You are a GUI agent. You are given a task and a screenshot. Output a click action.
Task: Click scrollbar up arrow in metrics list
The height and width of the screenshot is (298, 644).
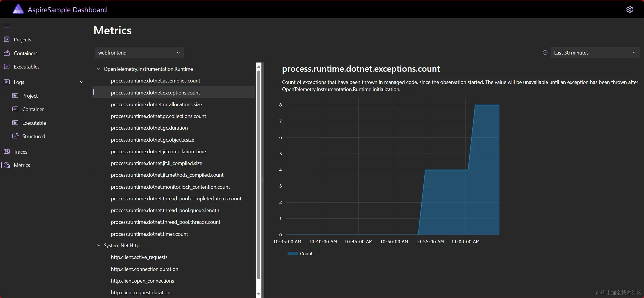point(259,67)
